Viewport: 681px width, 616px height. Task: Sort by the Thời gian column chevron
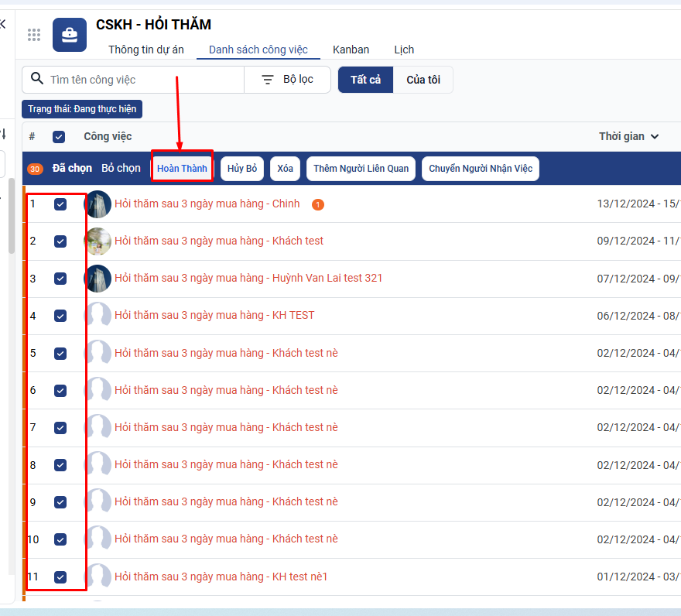click(655, 137)
